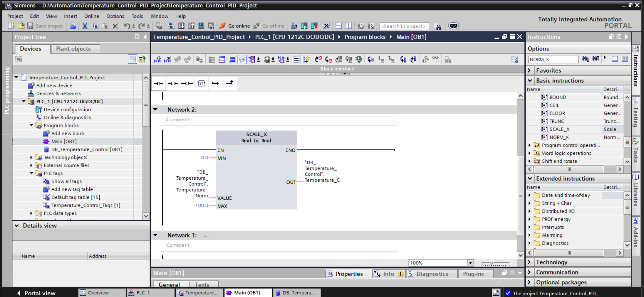Open DB_Temperature_Control [DB1] block
The width and height of the screenshot is (644, 297).
pyautogui.click(x=87, y=149)
